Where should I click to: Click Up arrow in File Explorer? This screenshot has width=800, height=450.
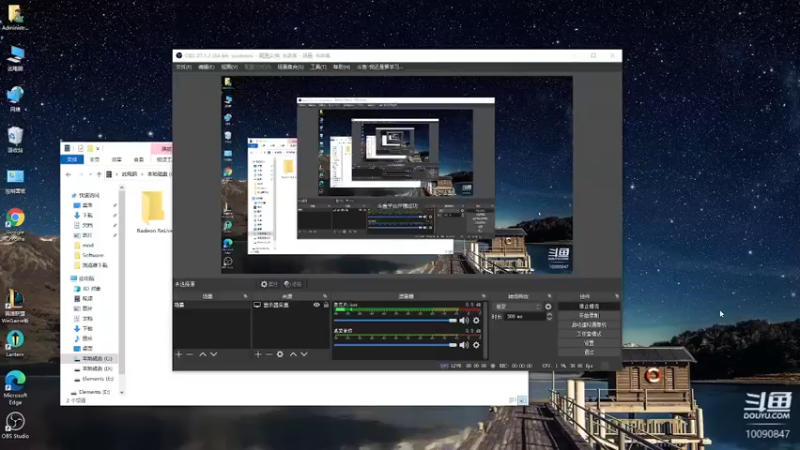coord(99,174)
